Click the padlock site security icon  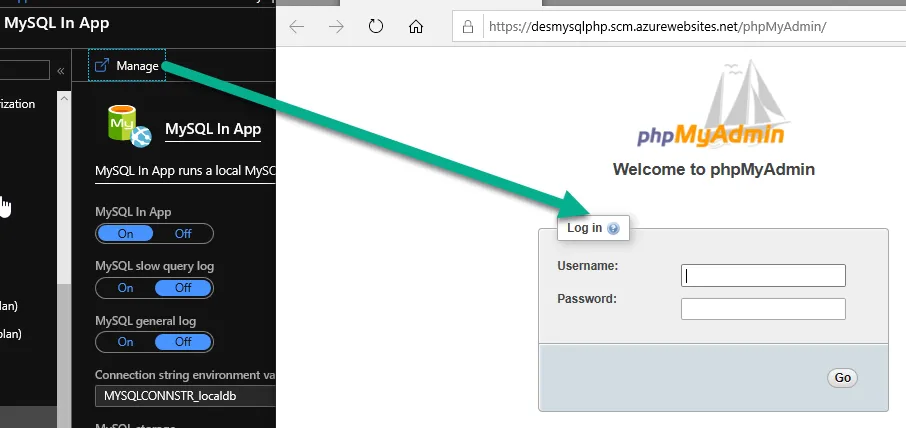point(468,27)
